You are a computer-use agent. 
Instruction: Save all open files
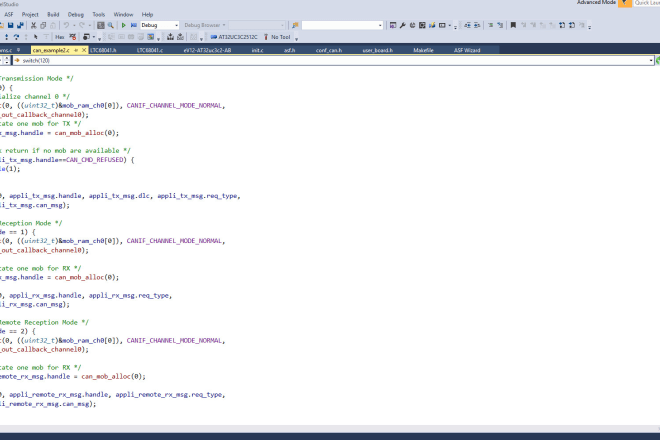click(x=20, y=25)
